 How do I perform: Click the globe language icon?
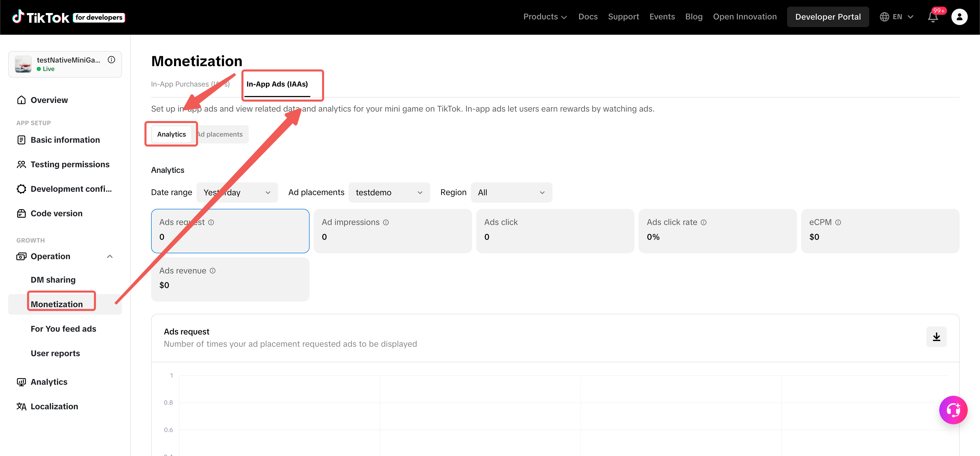pos(884,17)
